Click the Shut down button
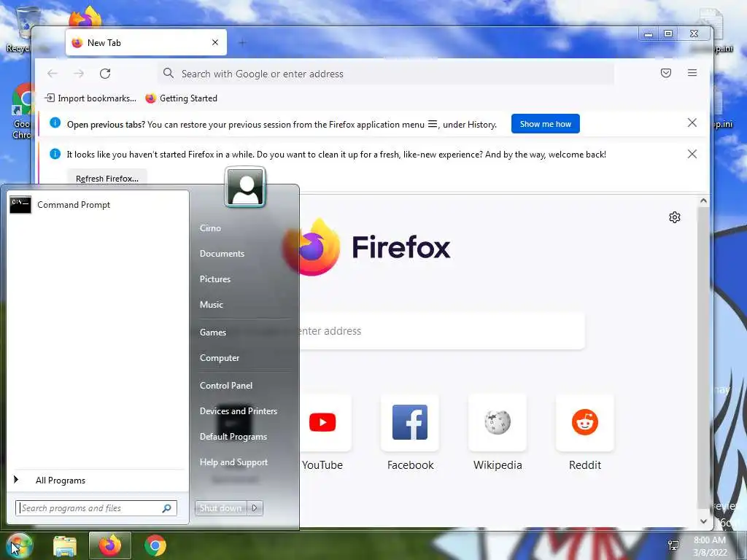Screen dimensions: 747x560 click(x=220, y=508)
